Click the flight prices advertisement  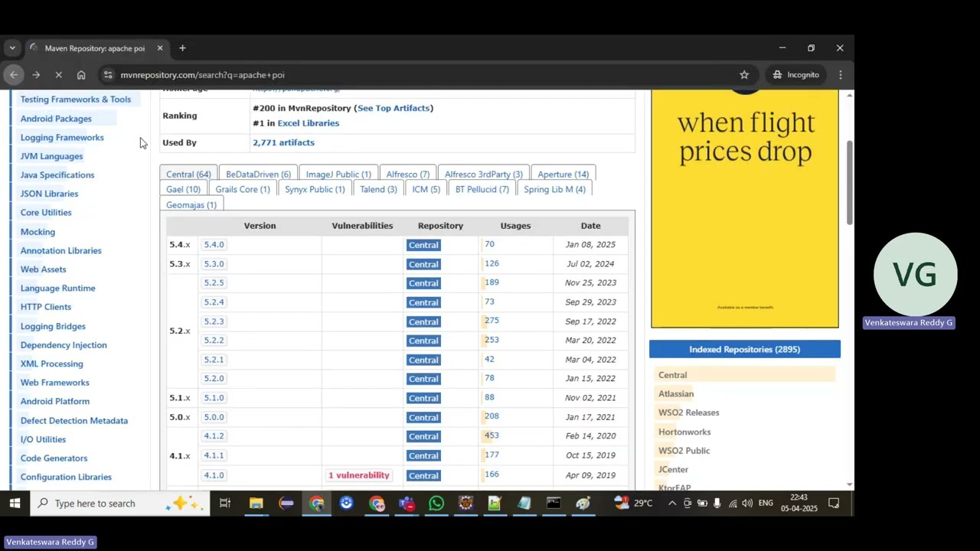click(x=745, y=209)
